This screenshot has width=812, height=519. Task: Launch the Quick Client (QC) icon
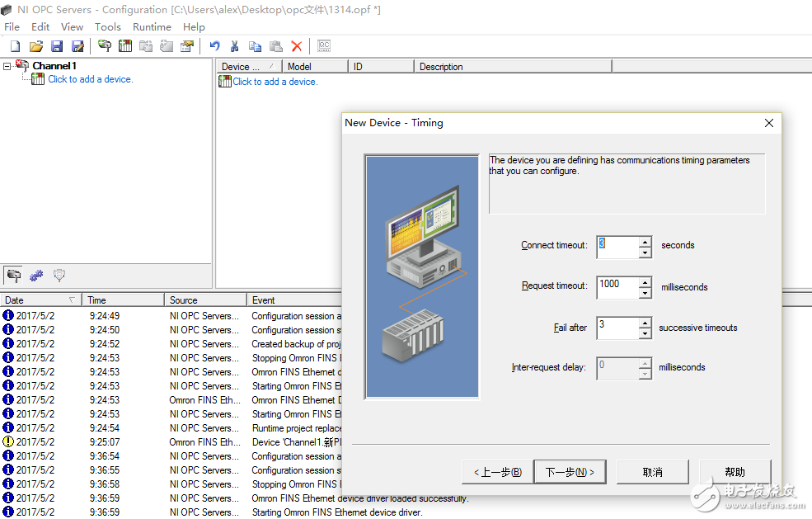(324, 46)
